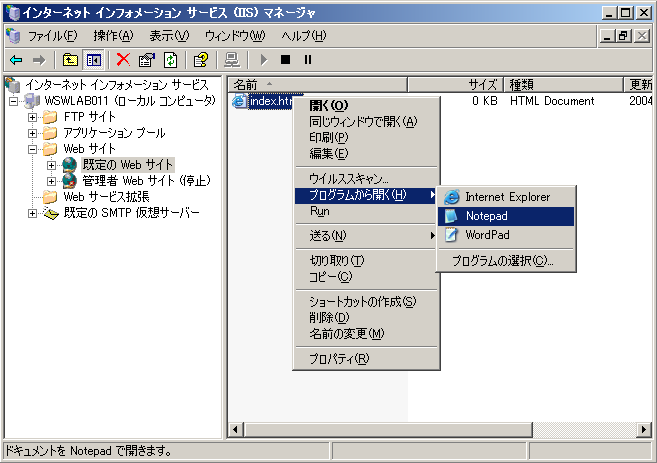Viewport: 657px width, 463px height.
Task: Toggle the Show/Hide console tree icon
Action: pos(91,60)
